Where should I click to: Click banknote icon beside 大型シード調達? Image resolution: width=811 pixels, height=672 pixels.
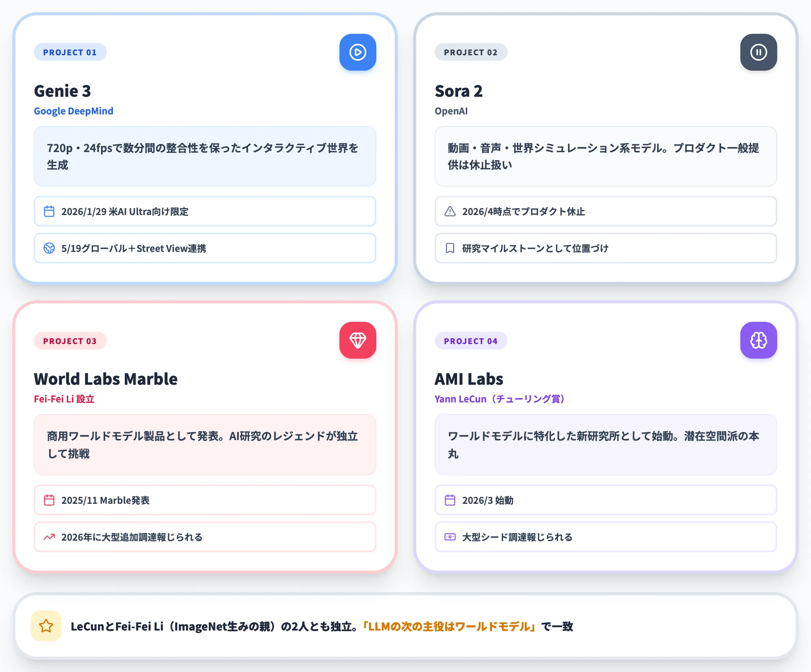pyautogui.click(x=450, y=537)
